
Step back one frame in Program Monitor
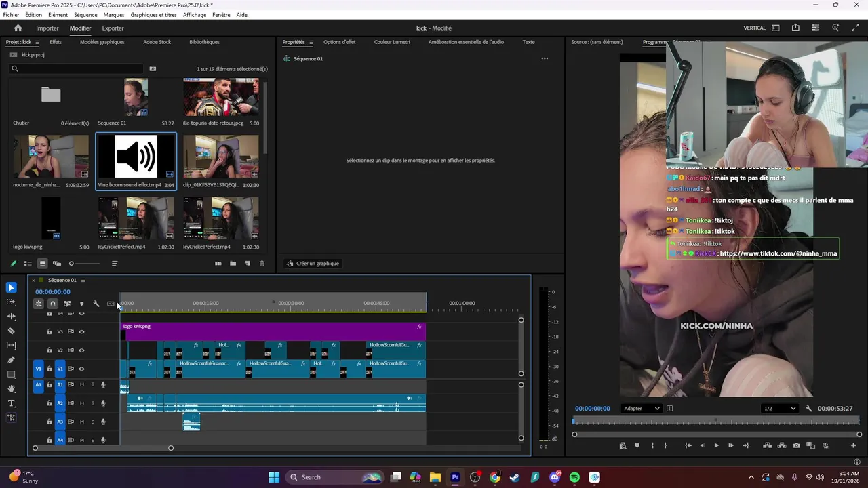703,445
